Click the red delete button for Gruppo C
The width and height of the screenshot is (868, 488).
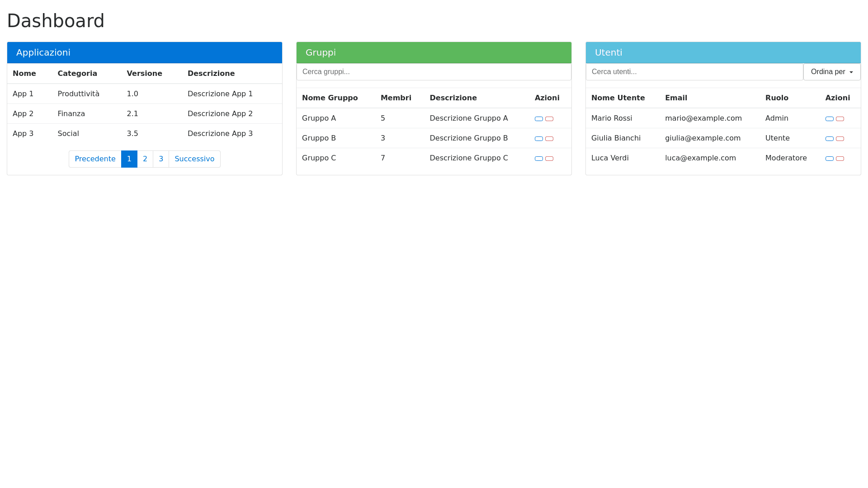(549, 159)
